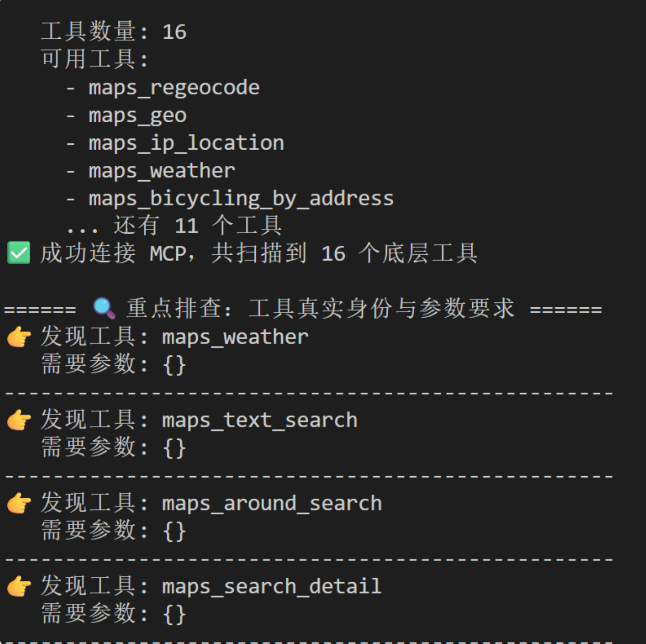Image resolution: width=646 pixels, height=644 pixels.
Task: Click pointing hand beside maps_text_search
Action: [19, 420]
